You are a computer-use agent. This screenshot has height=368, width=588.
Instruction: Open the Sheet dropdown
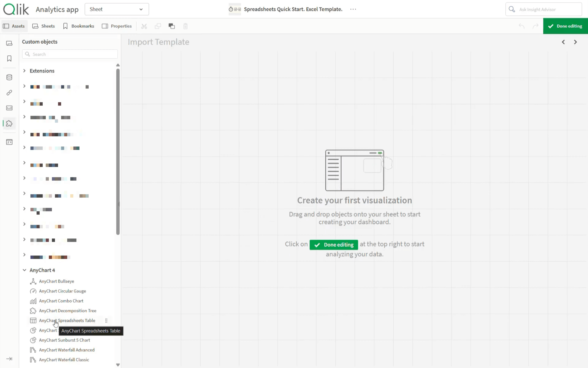pos(117,9)
